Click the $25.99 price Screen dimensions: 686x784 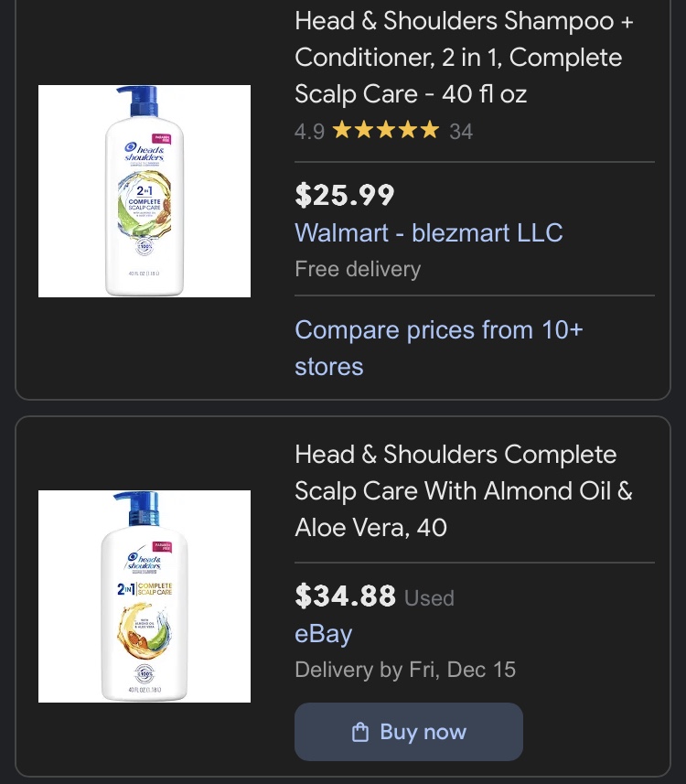[344, 195]
